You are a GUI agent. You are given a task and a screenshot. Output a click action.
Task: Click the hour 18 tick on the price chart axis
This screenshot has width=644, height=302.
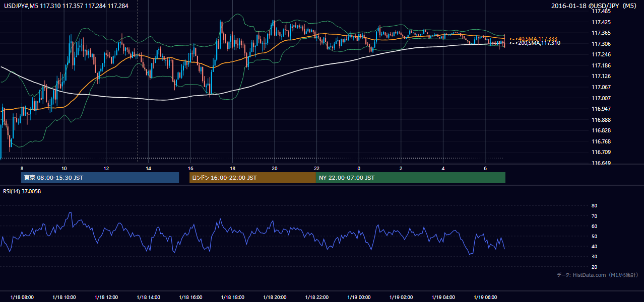(232, 168)
